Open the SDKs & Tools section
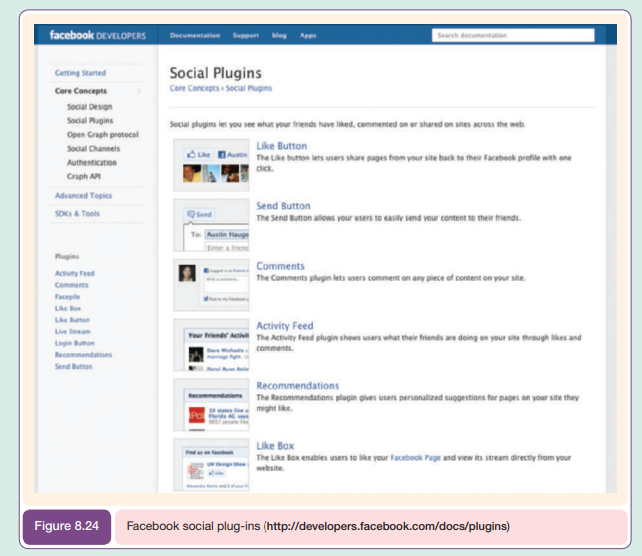The height and width of the screenshot is (556, 642). tap(77, 214)
